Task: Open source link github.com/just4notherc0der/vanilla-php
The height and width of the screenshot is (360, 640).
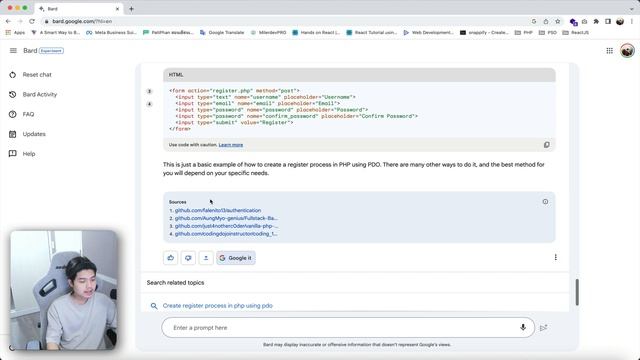Action: [227, 226]
